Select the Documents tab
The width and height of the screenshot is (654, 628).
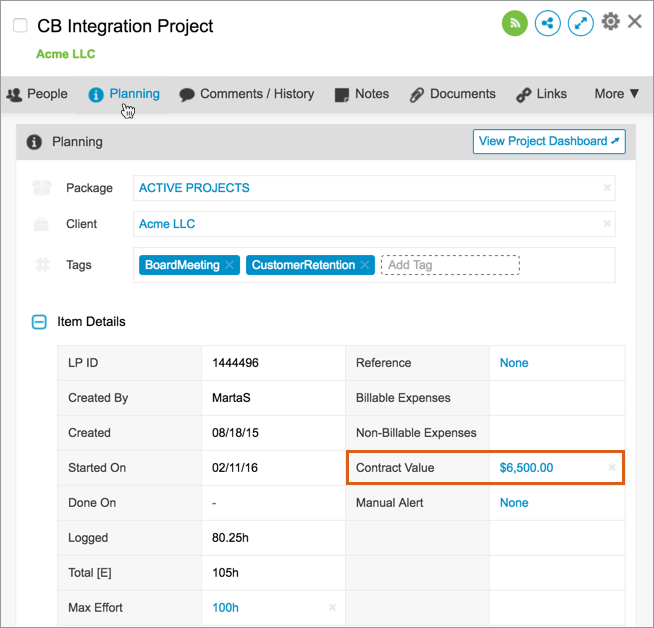click(x=452, y=94)
